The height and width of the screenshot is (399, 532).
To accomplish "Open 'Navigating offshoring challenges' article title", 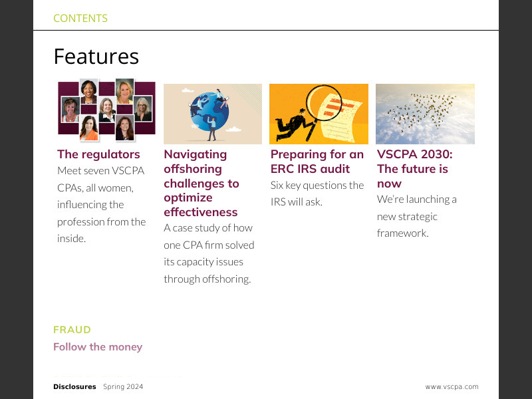I will (x=201, y=183).
